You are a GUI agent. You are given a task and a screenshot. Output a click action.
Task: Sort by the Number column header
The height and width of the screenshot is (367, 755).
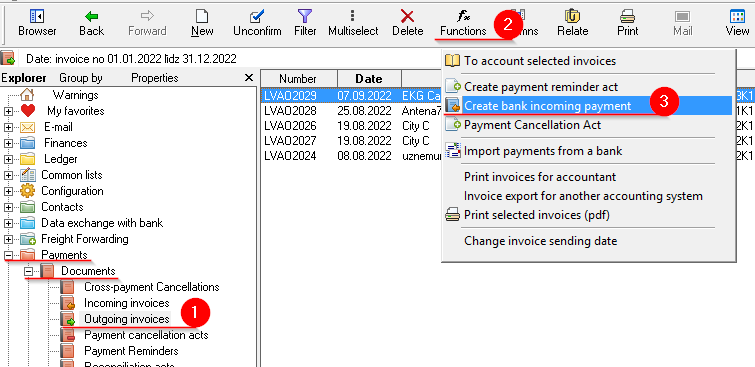(x=298, y=79)
